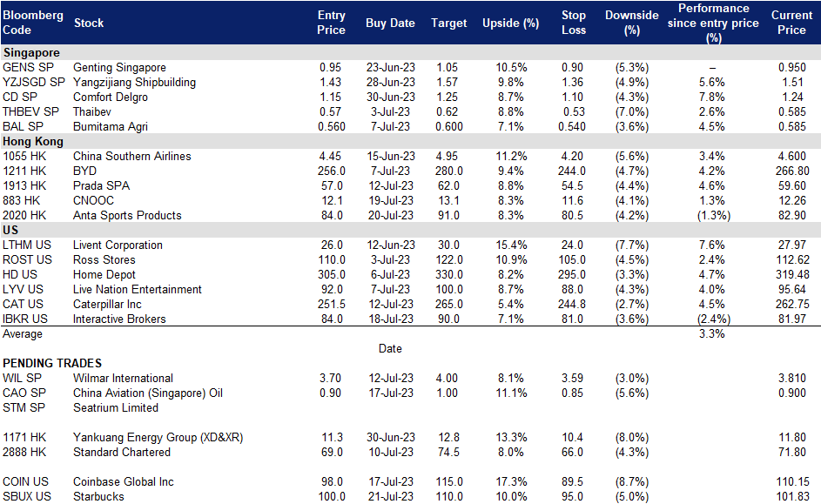Click Yankuang's 13.3% upside value

(511, 437)
